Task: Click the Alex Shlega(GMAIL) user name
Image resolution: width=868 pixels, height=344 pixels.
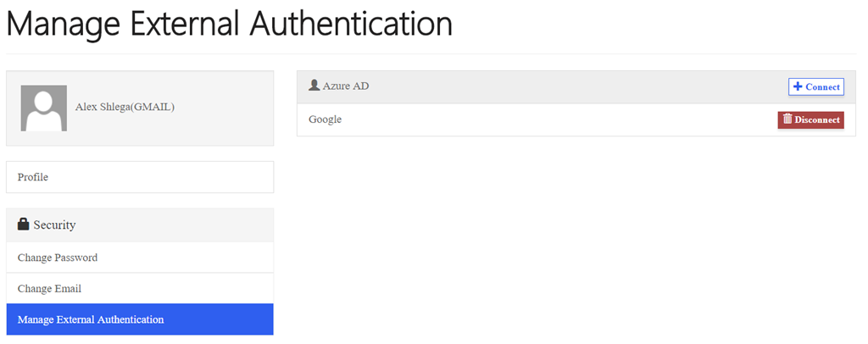Action: [x=125, y=108]
